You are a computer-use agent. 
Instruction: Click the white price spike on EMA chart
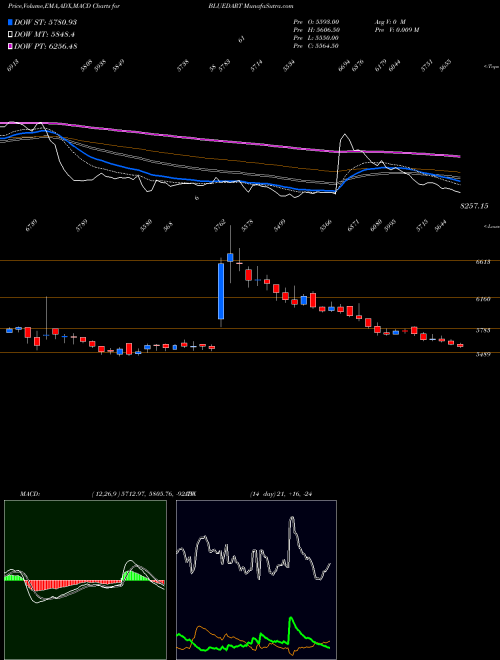[345, 135]
